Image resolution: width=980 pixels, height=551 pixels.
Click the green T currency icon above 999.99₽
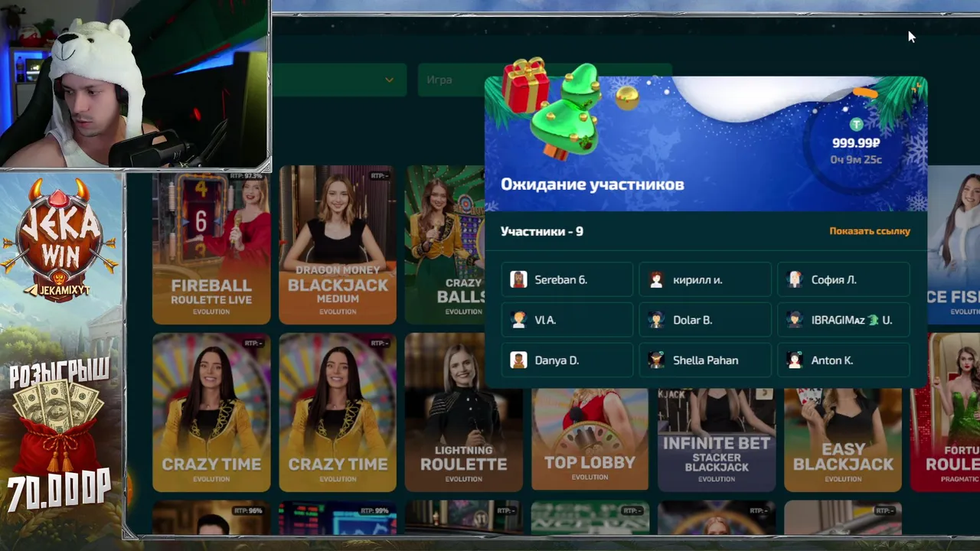[856, 125]
